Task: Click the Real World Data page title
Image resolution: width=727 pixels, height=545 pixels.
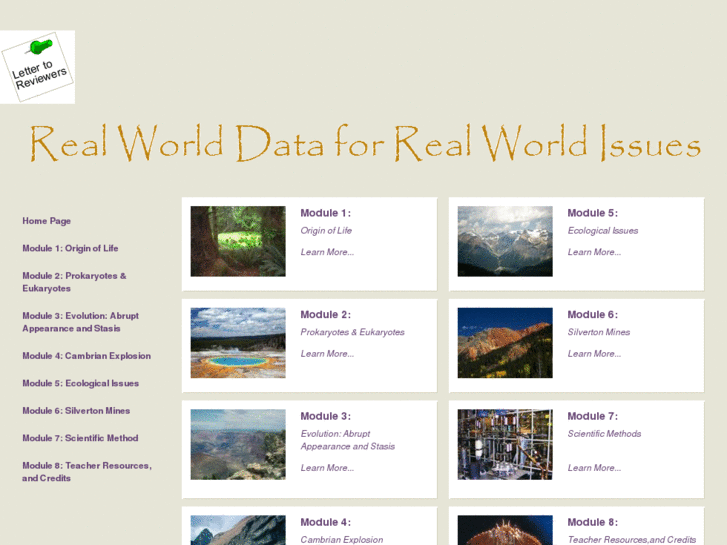Action: (x=365, y=143)
